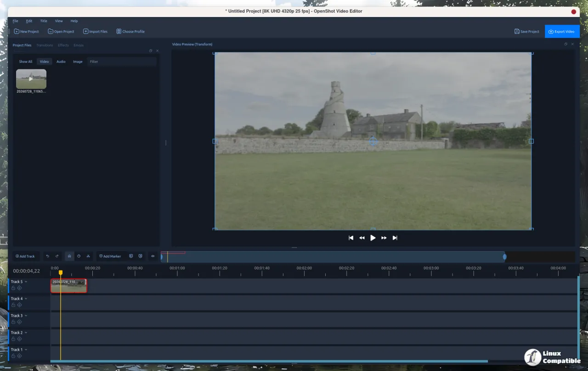Screen dimensions: 588x371
Task: Open the Help menu
Action: pyautogui.click(x=74, y=21)
